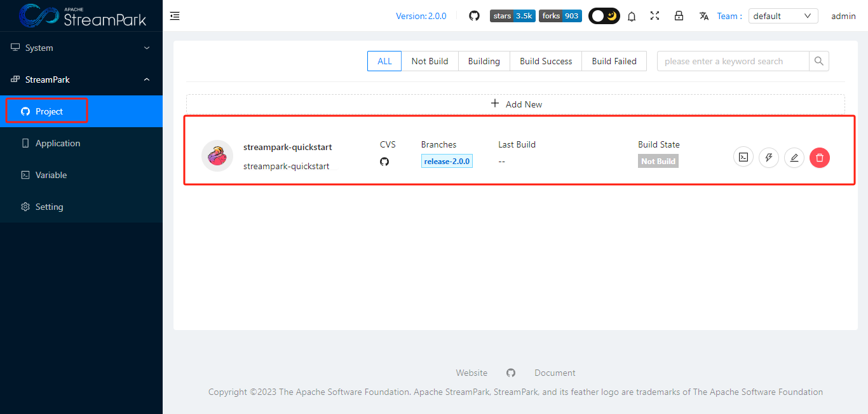Open the build log terminal for streampark-quickstart
Image resolution: width=868 pixels, height=414 pixels.
point(743,157)
